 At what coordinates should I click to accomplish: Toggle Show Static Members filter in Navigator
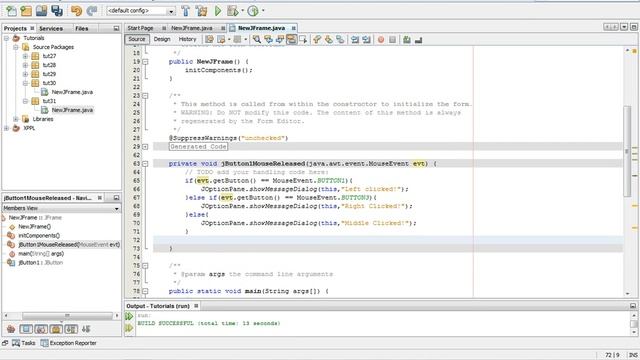tap(56, 329)
